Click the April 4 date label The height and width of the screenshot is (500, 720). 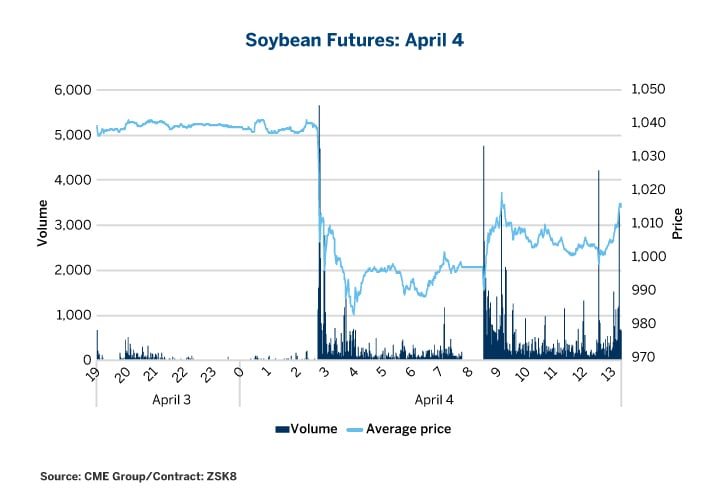430,397
